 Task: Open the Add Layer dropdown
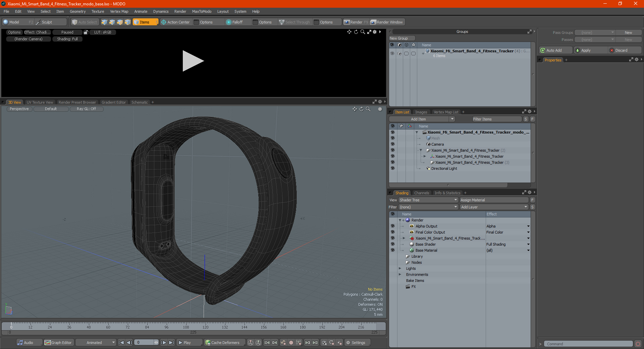(x=494, y=207)
